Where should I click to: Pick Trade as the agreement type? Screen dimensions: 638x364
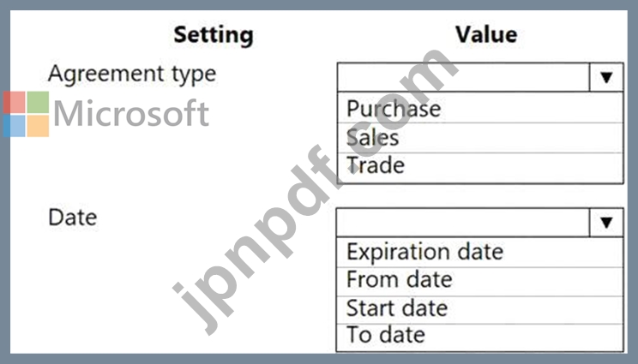point(375,164)
